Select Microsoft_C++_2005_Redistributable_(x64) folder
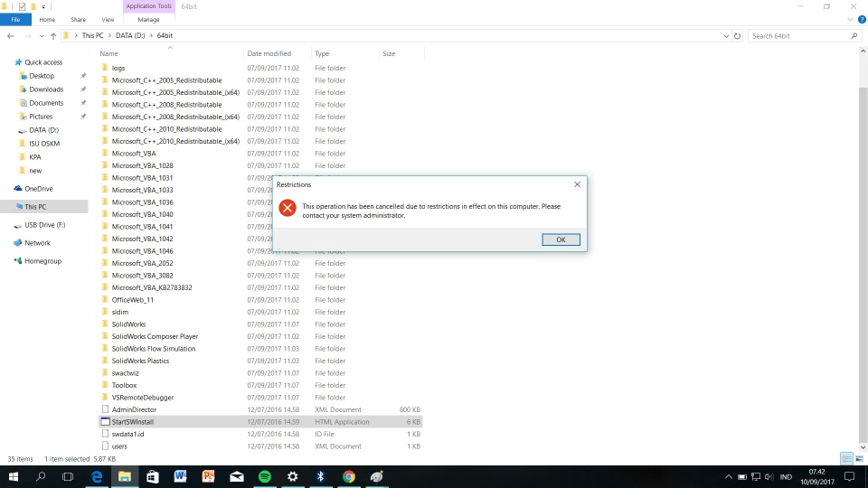 click(x=175, y=92)
